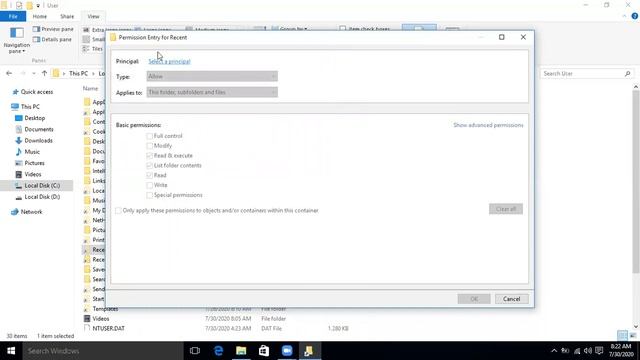
Task: Select This PC in navigation pane
Action: point(26,107)
